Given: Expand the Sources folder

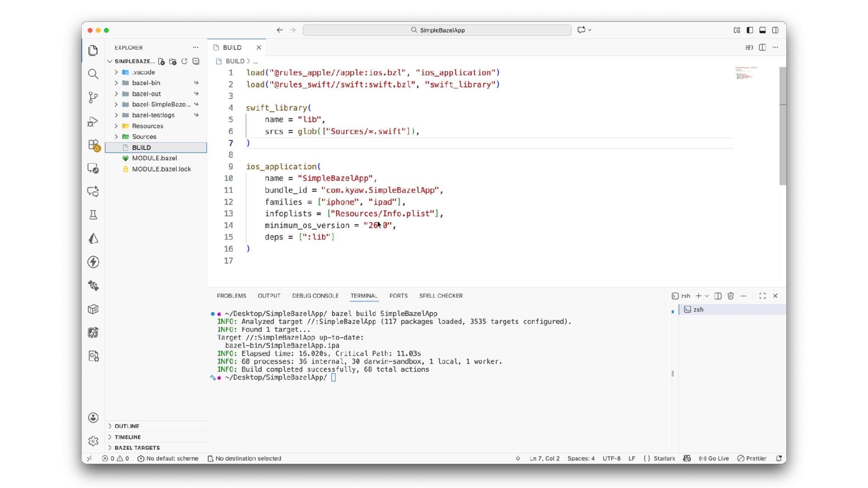Looking at the screenshot, I should tap(144, 137).
